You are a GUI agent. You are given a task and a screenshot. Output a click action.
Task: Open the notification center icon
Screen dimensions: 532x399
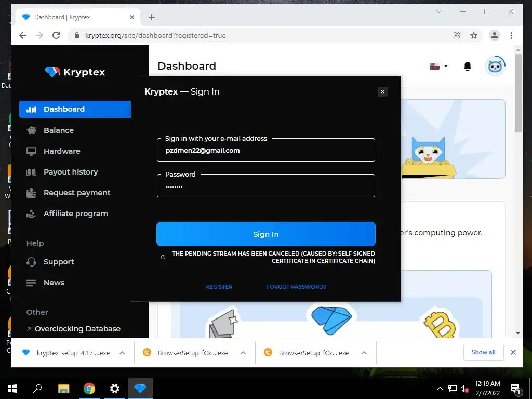click(515, 389)
